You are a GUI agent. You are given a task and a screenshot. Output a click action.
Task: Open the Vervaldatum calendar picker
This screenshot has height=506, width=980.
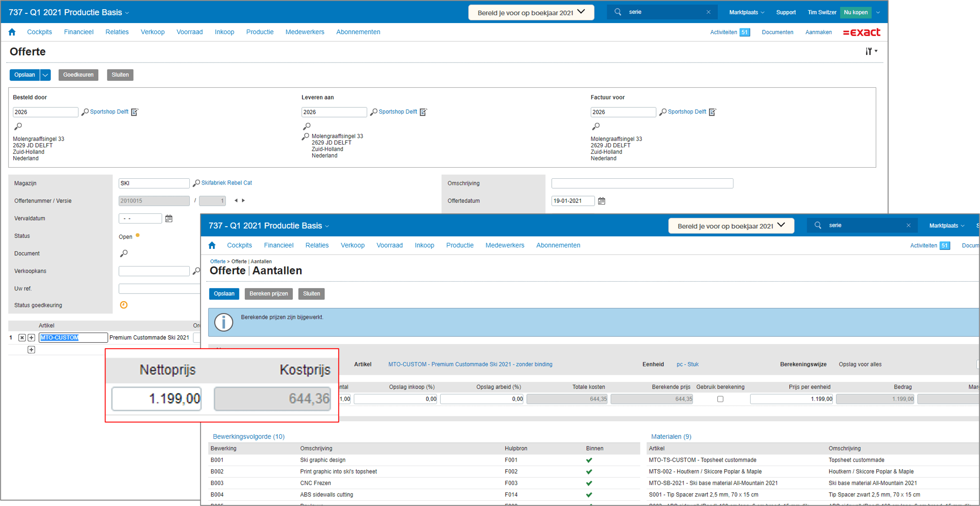(x=169, y=219)
